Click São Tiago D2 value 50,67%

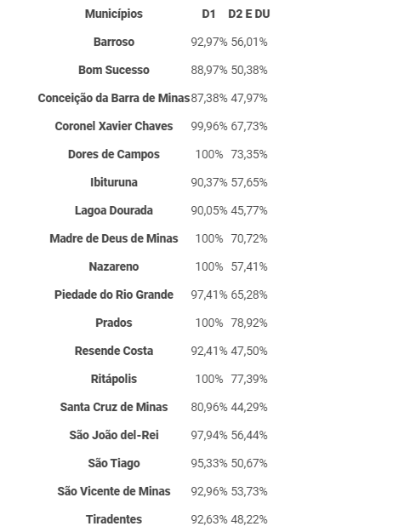(249, 463)
